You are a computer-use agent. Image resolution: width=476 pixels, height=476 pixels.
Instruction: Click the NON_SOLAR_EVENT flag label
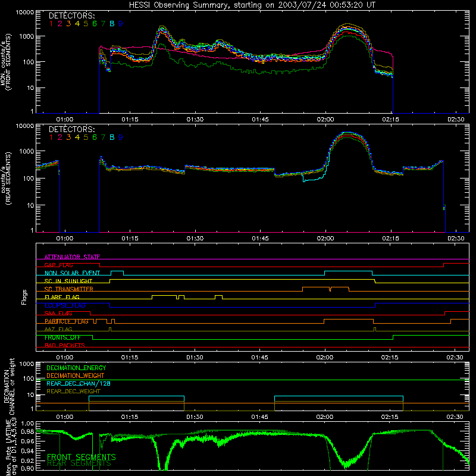[72, 273]
